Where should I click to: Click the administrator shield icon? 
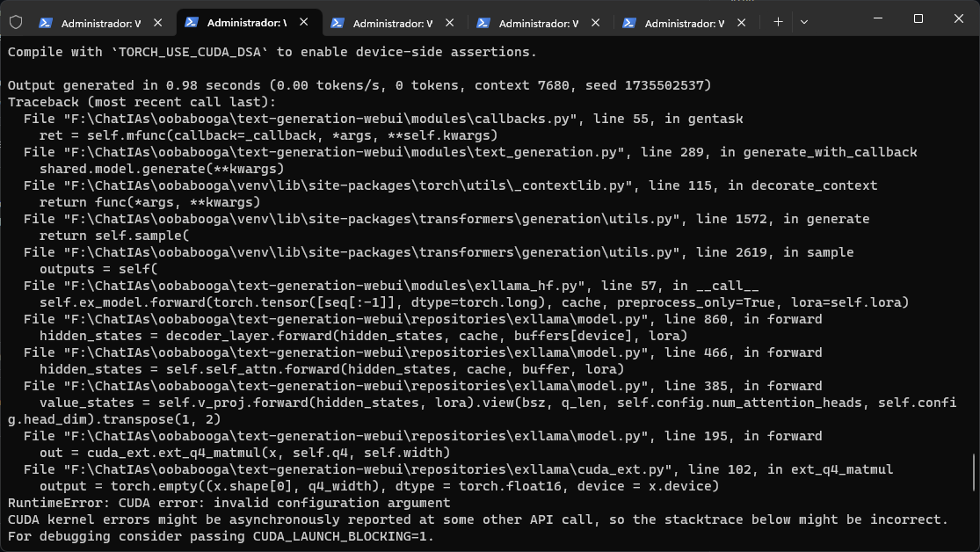pyautogui.click(x=16, y=21)
